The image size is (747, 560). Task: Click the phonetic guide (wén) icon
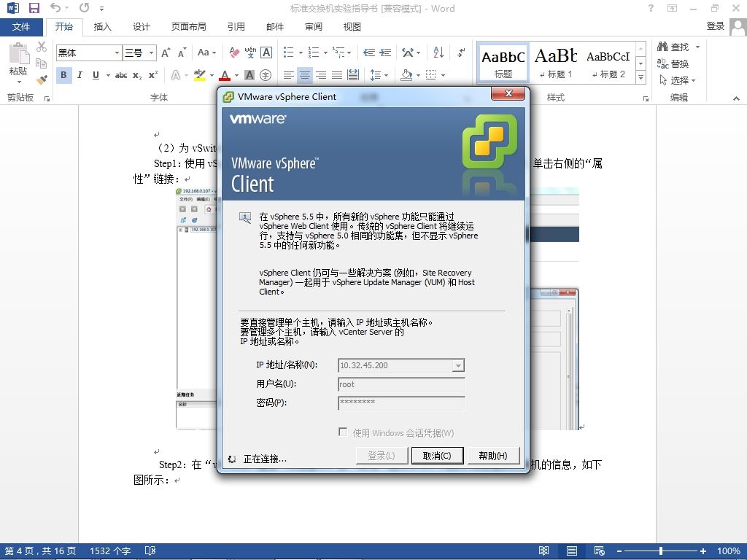[x=250, y=52]
